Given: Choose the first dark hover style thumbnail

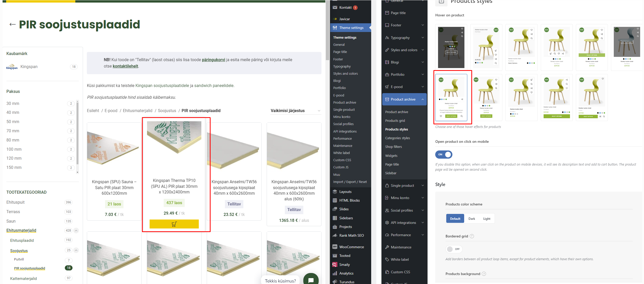Looking at the screenshot, I should [x=451, y=47].
